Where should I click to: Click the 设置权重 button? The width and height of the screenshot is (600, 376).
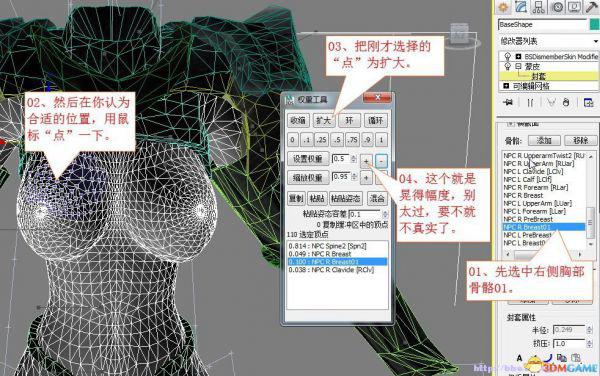(308, 159)
